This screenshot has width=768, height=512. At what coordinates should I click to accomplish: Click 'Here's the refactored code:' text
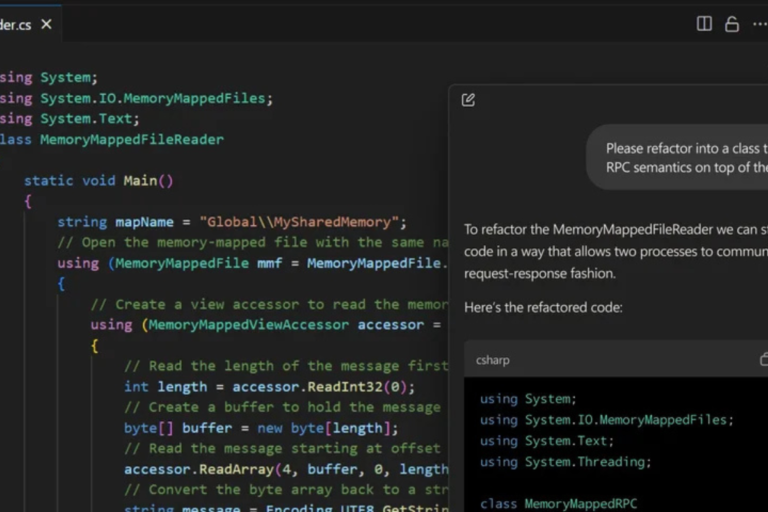[x=543, y=308]
